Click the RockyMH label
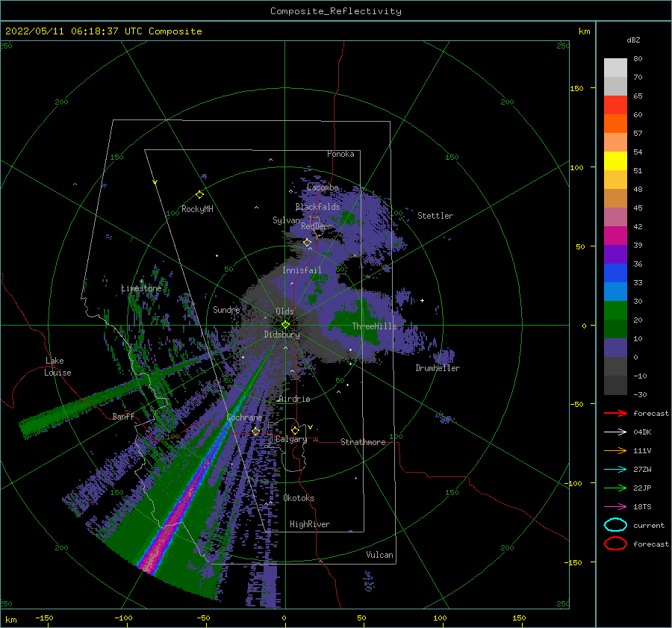Viewport: 672px width, 628px height. (x=197, y=209)
